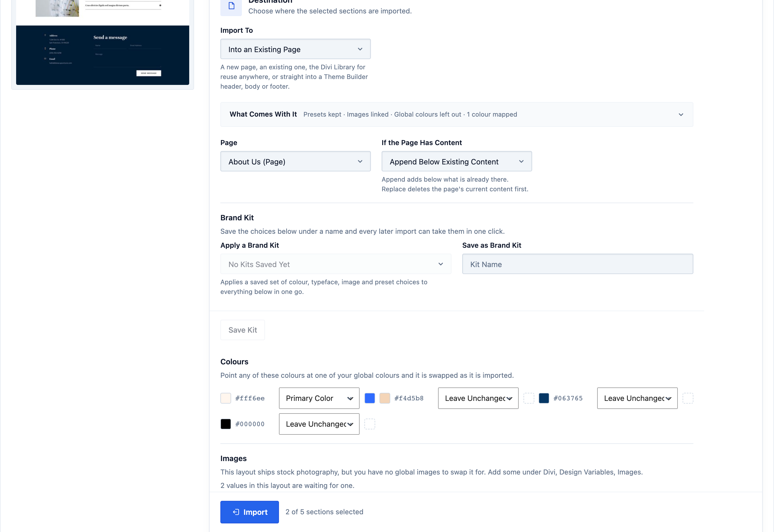The height and width of the screenshot is (532, 774).
Task: Click the empty target swatch after #f4d5b8 dropdown
Action: 529,398
